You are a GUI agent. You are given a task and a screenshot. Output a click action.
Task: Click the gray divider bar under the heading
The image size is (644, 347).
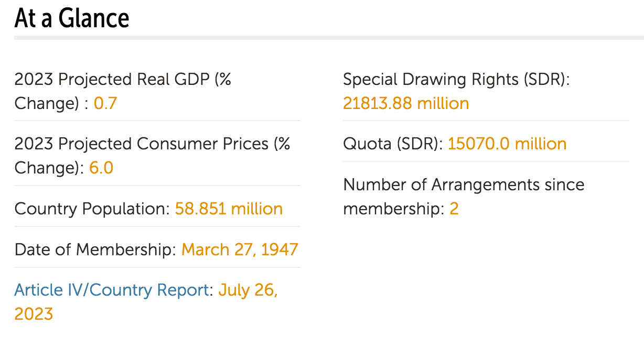point(329,38)
